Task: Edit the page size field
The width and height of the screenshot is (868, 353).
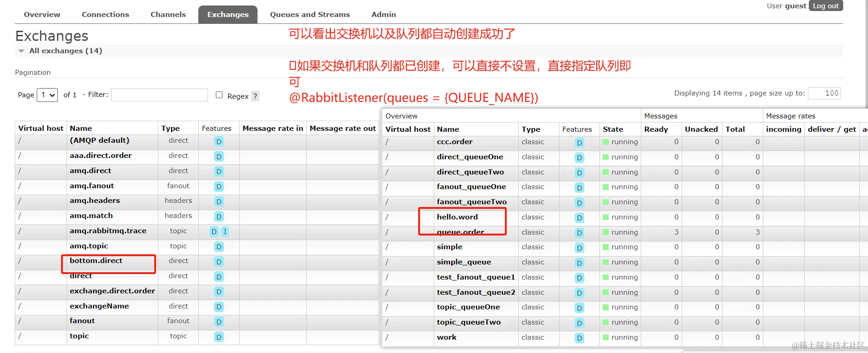Action: point(824,93)
